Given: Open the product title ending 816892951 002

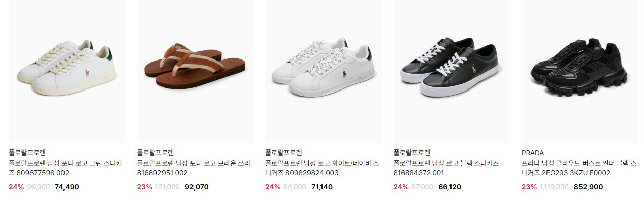Looking at the screenshot, I should point(194,168).
